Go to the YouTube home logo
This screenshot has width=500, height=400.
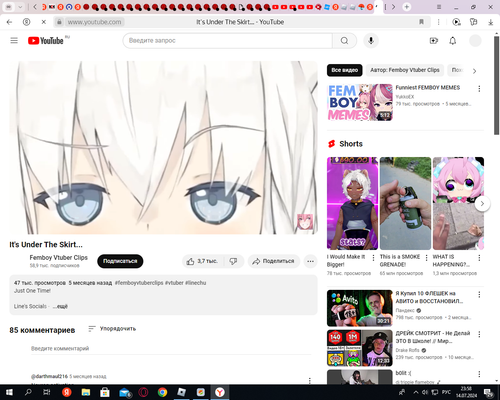pyautogui.click(x=46, y=41)
